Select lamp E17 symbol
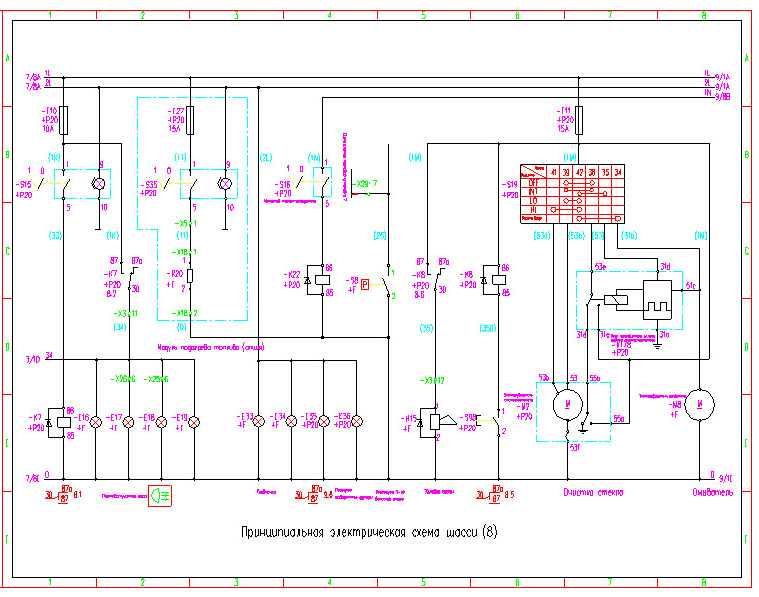The width and height of the screenshot is (759, 597). tap(128, 422)
